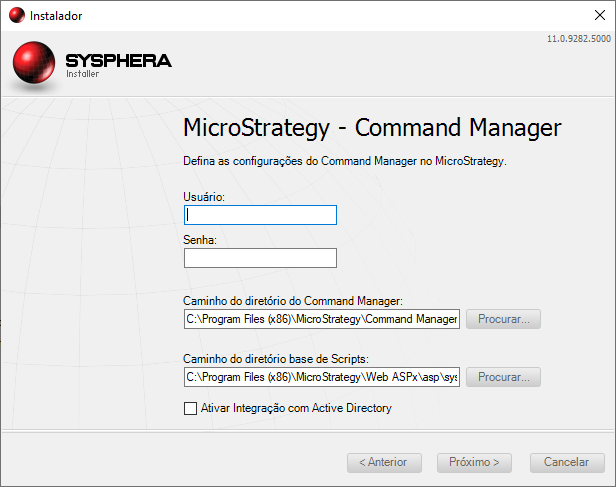Click the Command Manager directory path field
This screenshot has width=616, height=487.
coord(322,319)
